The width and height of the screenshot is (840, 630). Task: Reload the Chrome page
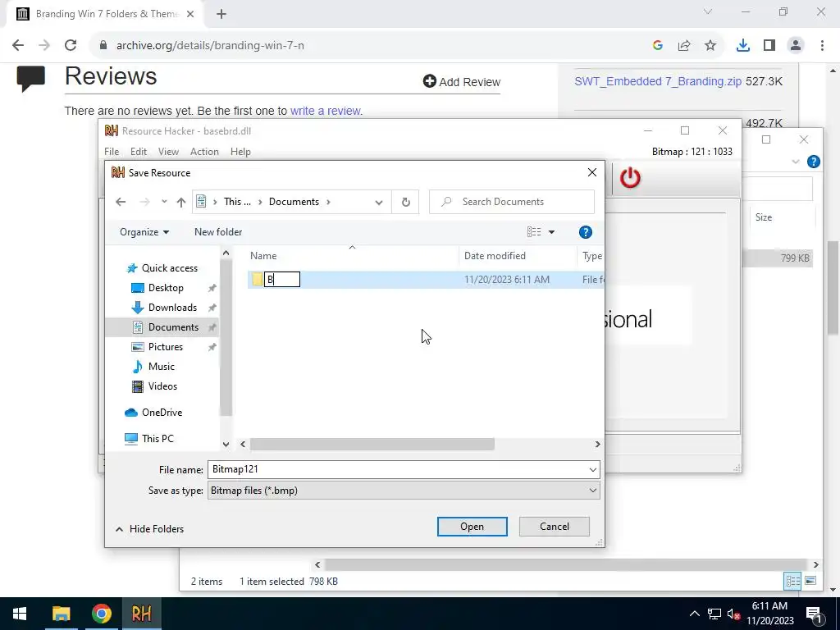(x=71, y=46)
